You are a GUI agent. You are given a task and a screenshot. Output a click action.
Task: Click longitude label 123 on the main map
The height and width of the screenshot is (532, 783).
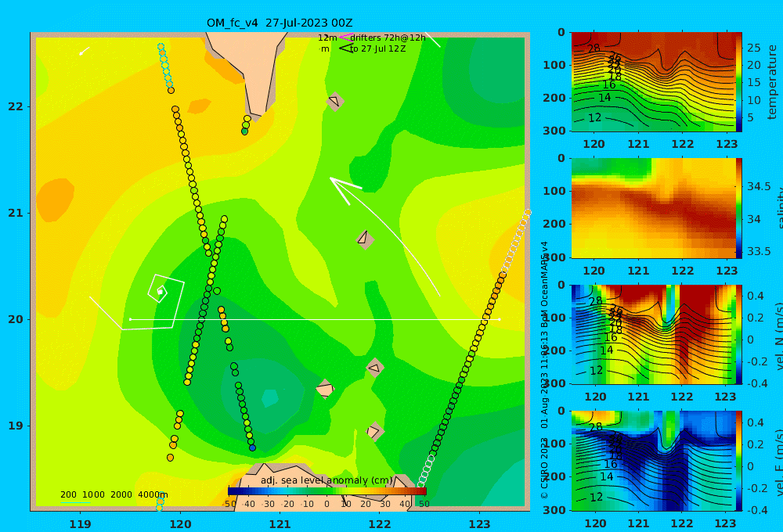point(479,524)
